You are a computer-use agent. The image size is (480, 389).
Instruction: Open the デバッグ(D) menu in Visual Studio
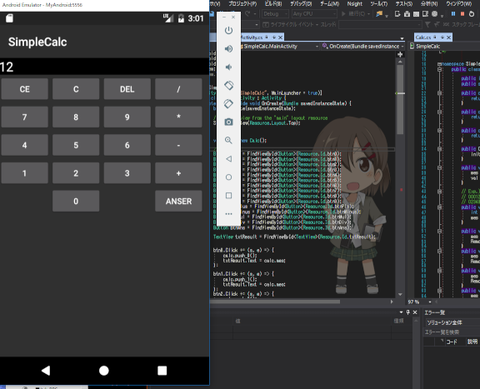301,4
